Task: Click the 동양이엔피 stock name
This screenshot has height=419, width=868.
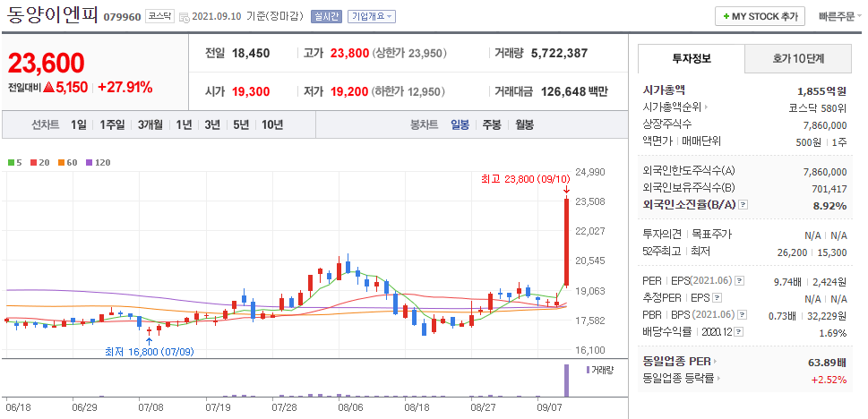Action: pos(52,15)
